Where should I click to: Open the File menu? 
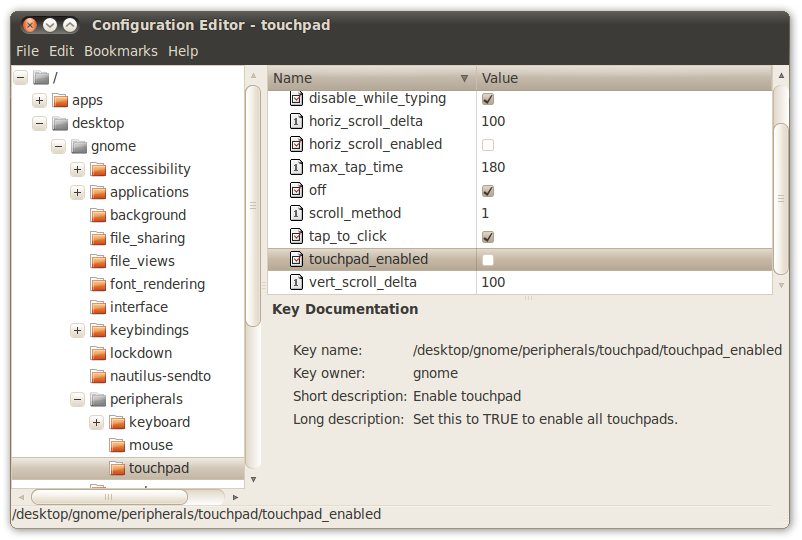tap(28, 51)
